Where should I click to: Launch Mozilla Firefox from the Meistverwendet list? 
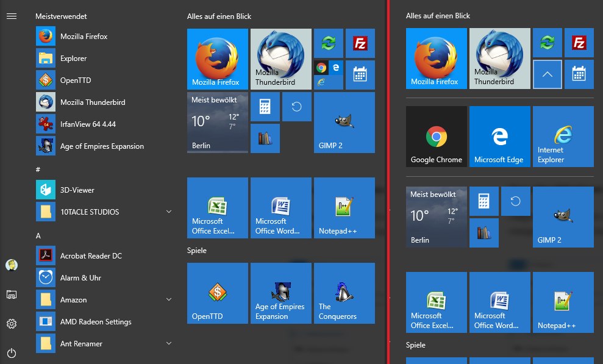(104, 37)
